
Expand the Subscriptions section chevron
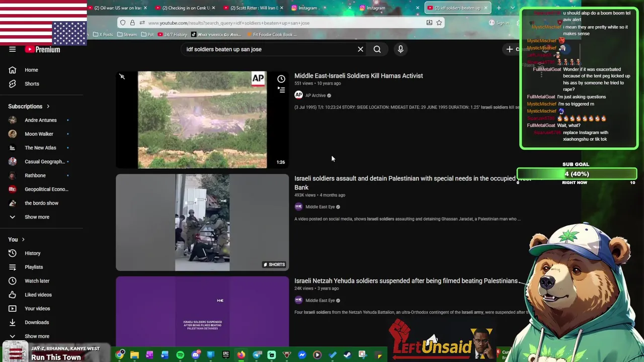(48, 107)
